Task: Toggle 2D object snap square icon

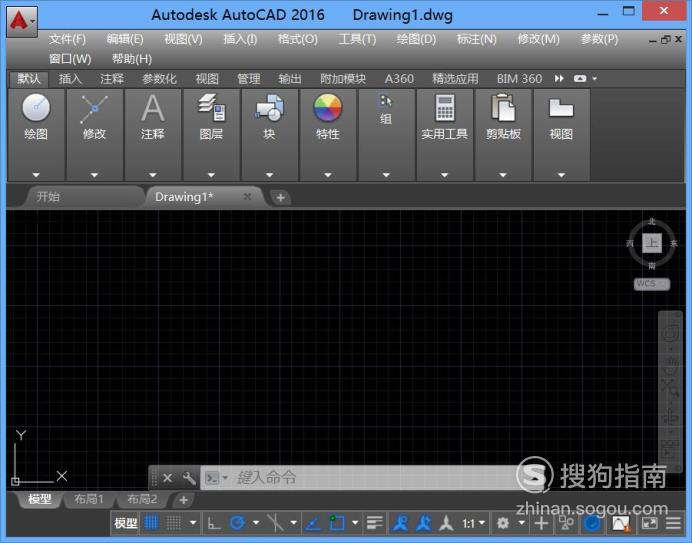Action: click(x=337, y=523)
